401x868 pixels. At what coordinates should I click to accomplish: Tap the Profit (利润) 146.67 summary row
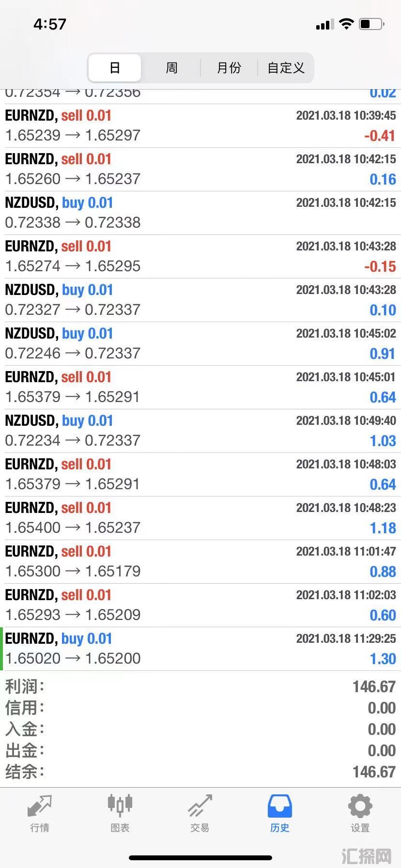click(x=200, y=686)
